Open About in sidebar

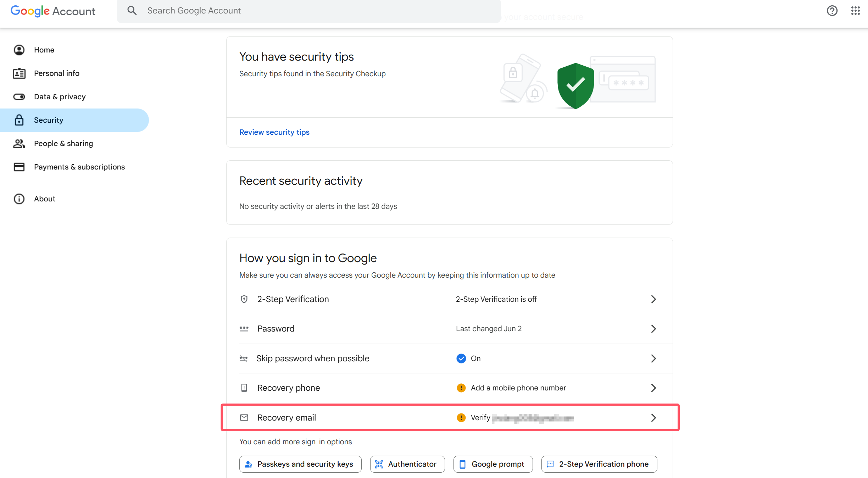[x=74, y=199]
